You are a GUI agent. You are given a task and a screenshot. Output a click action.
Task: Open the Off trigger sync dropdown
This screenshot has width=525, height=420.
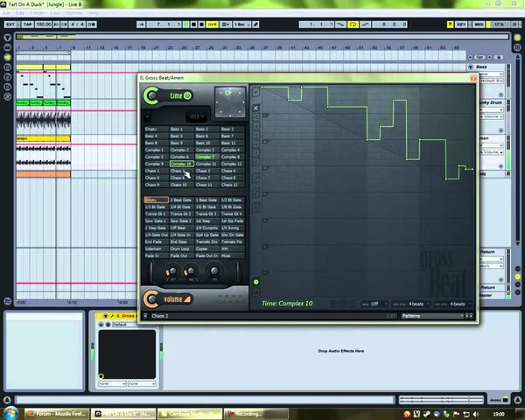pos(375,304)
